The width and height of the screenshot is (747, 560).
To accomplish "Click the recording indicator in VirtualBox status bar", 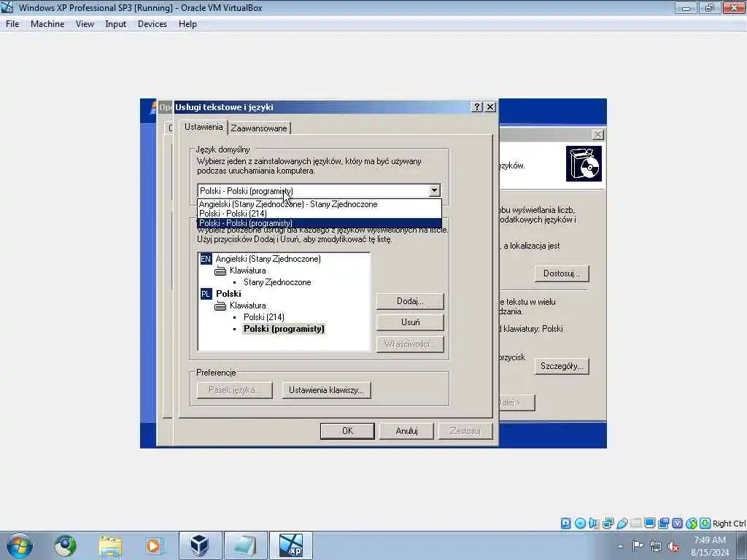I will coord(663,524).
